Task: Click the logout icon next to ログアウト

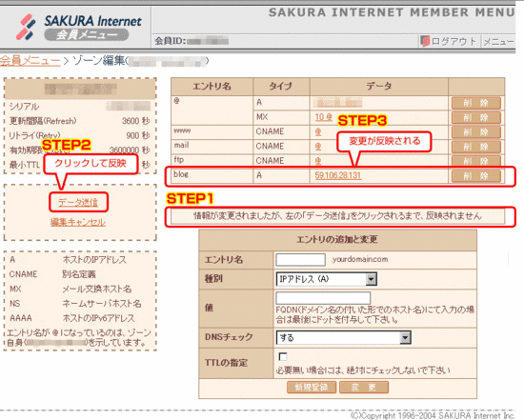Action: tap(425, 42)
